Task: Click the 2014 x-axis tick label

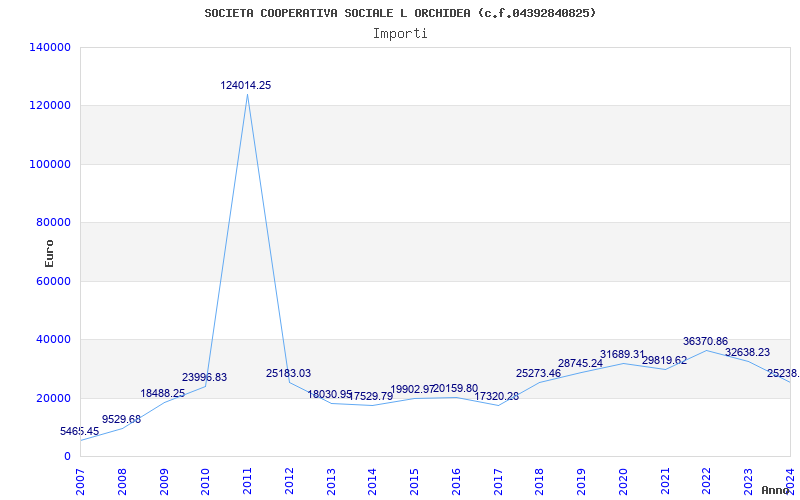Action: [372, 482]
